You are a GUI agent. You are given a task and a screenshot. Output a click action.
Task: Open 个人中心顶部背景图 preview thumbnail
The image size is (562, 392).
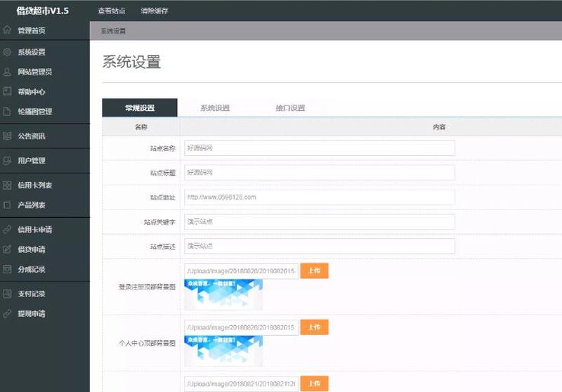tap(223, 351)
